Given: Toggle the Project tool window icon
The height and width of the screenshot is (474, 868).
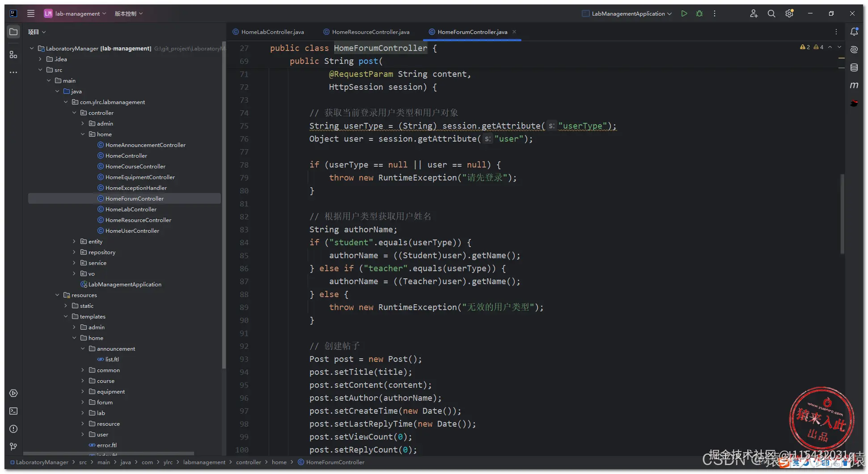Looking at the screenshot, I should click(x=13, y=32).
